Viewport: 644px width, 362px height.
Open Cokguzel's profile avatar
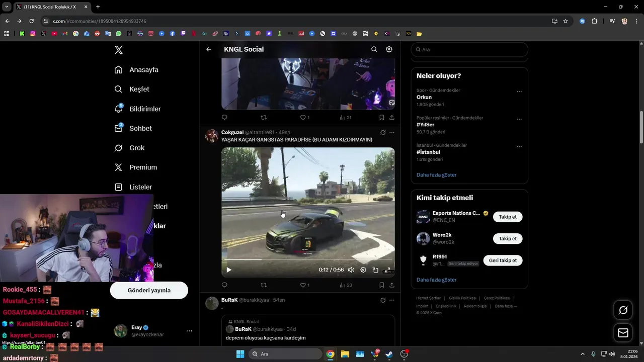(212, 136)
